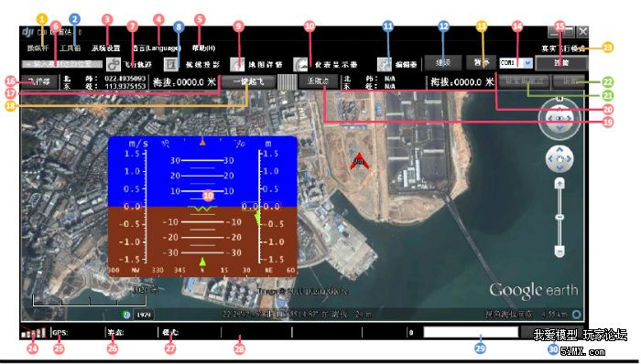This screenshot has height=364, width=641.
Task: Open the 地图详情 map detail icon
Action: pos(237,64)
